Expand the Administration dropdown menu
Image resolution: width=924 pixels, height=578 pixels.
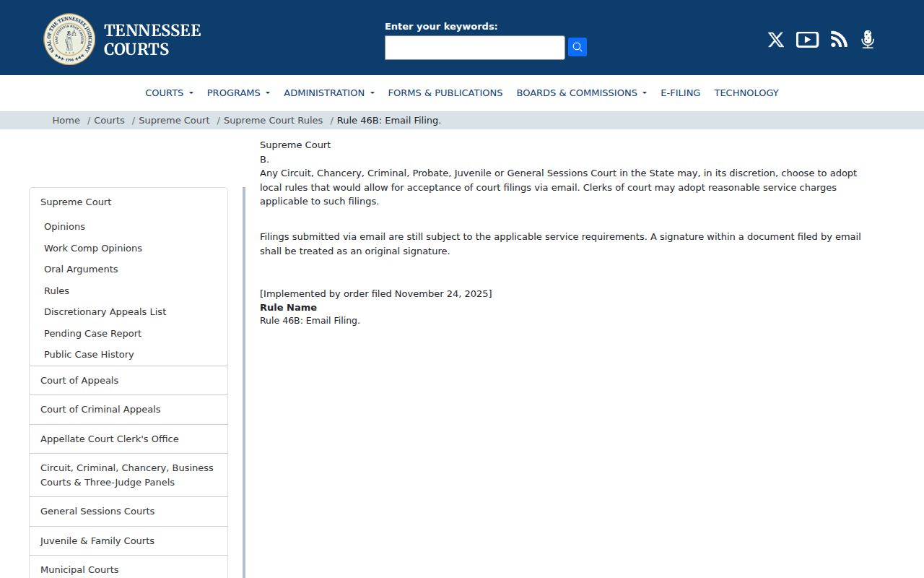point(329,92)
